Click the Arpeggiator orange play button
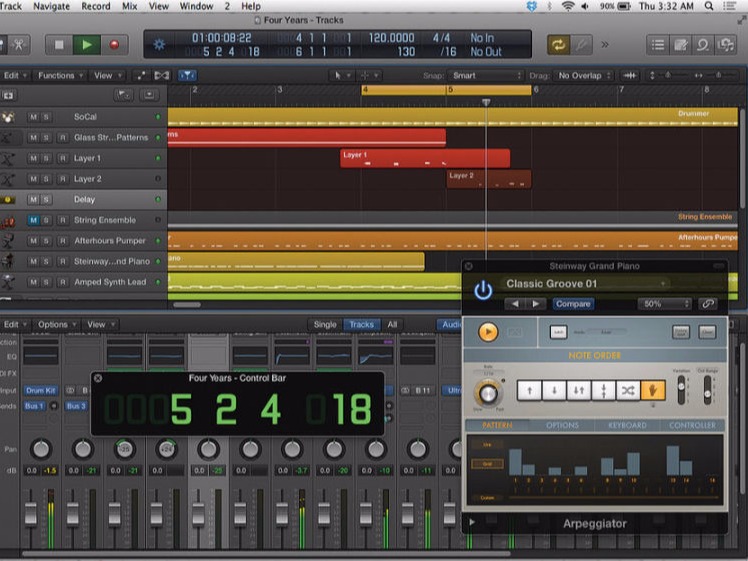748x561 pixels. point(488,332)
